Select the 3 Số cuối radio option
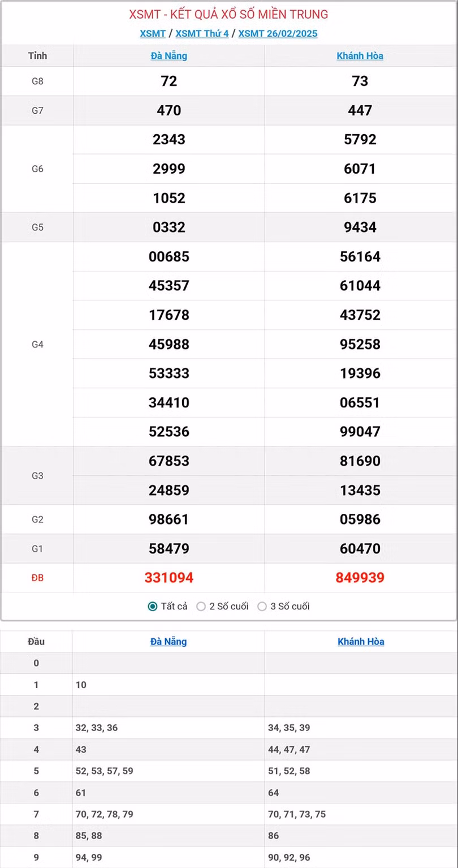The image size is (458, 868). 262,607
